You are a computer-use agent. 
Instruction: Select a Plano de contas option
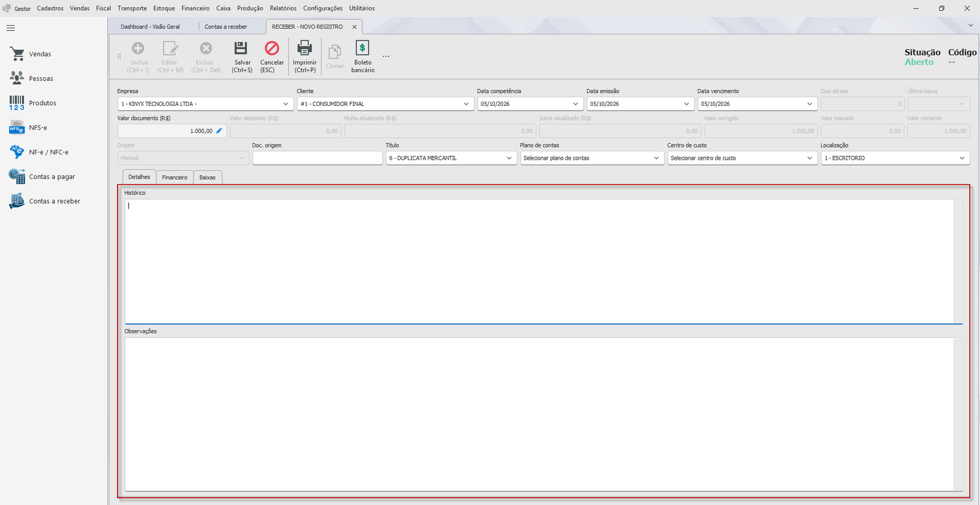(x=592, y=158)
